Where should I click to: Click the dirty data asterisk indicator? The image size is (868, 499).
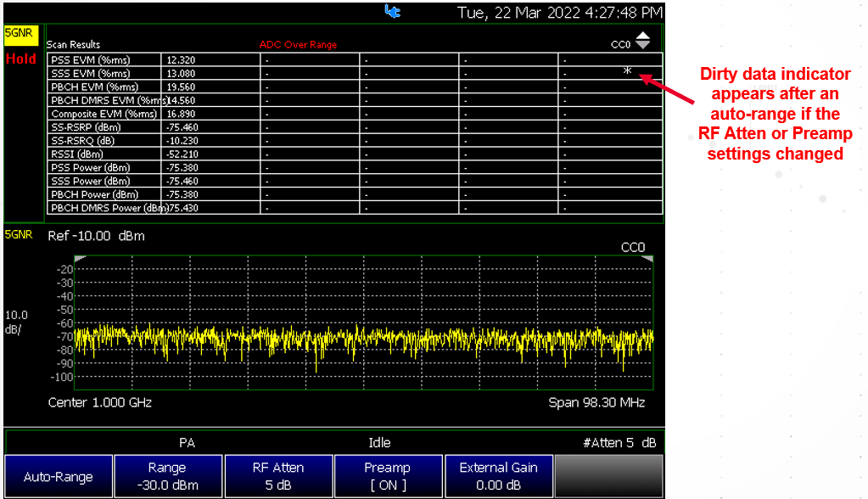pos(627,71)
